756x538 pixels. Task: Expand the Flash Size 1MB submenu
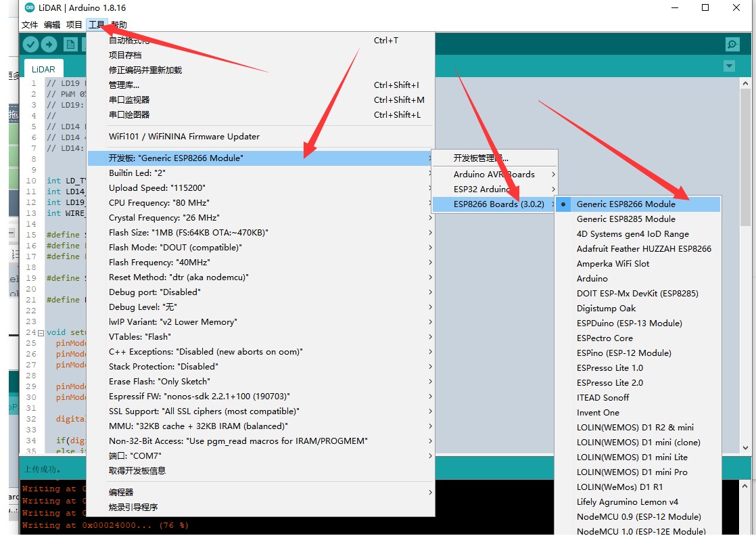tap(261, 233)
